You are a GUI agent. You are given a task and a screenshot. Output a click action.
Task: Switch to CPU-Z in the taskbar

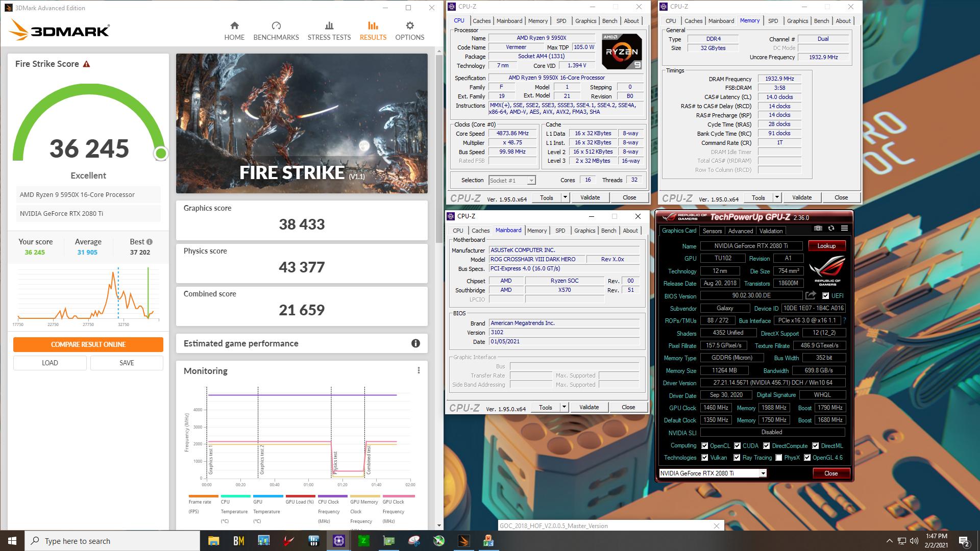(x=339, y=541)
